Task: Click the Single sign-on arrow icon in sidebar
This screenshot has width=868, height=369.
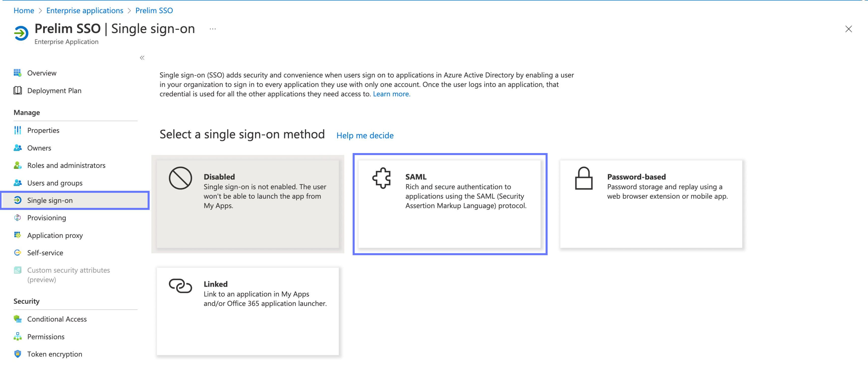Action: 18,200
